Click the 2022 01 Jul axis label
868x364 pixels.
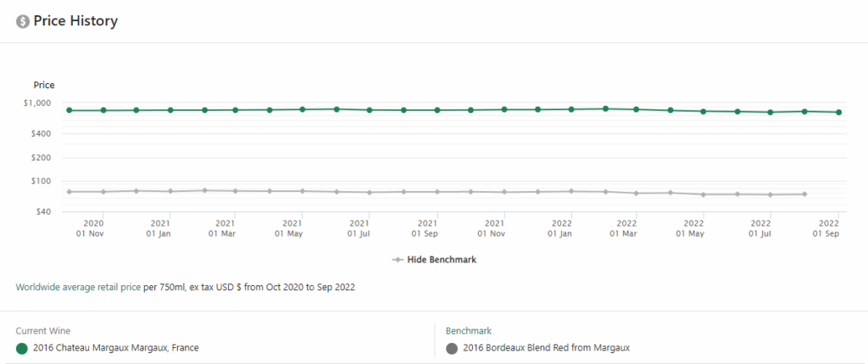(761, 227)
